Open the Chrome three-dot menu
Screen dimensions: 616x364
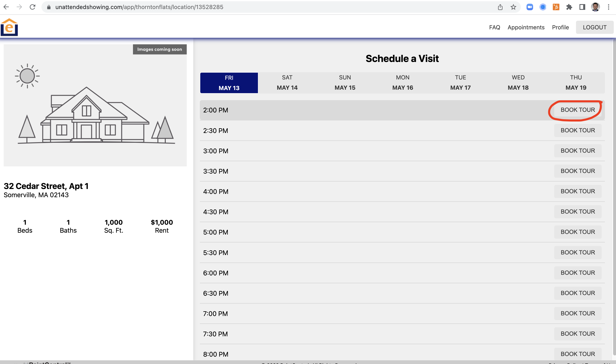pos(609,7)
